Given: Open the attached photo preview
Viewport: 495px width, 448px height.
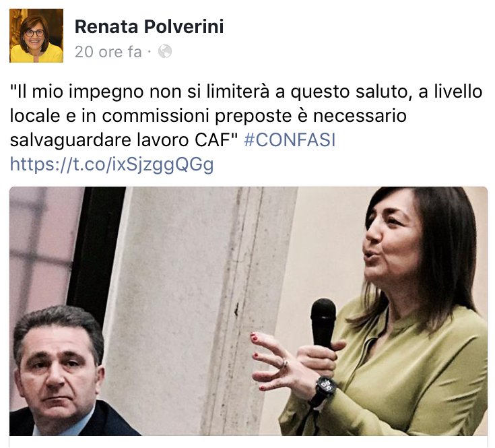Looking at the screenshot, I should 249,311.
